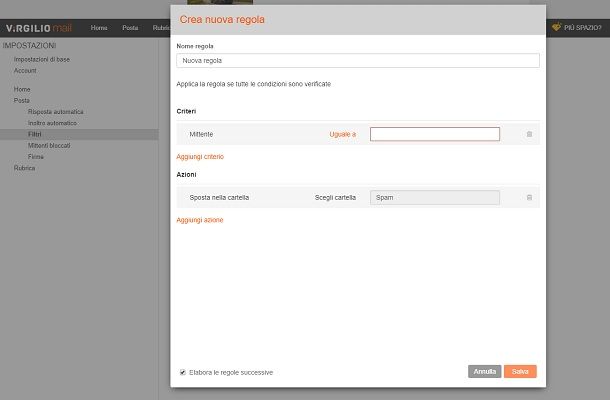Click the Scegli cartella label

pyautogui.click(x=335, y=198)
